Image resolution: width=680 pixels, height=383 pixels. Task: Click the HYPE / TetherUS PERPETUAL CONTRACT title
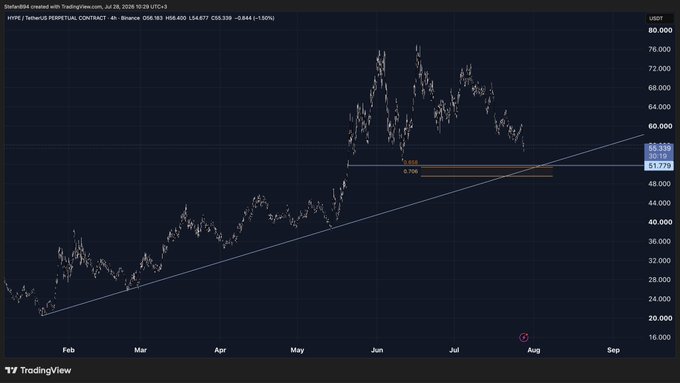(x=57, y=18)
